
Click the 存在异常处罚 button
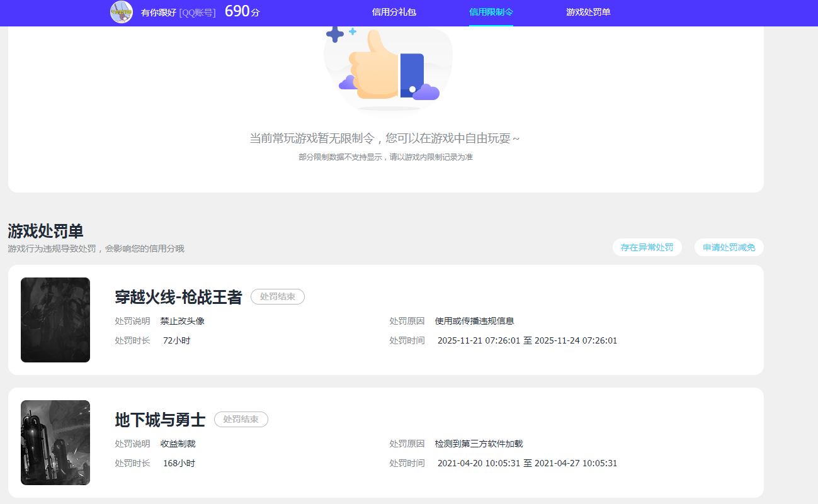tap(647, 247)
